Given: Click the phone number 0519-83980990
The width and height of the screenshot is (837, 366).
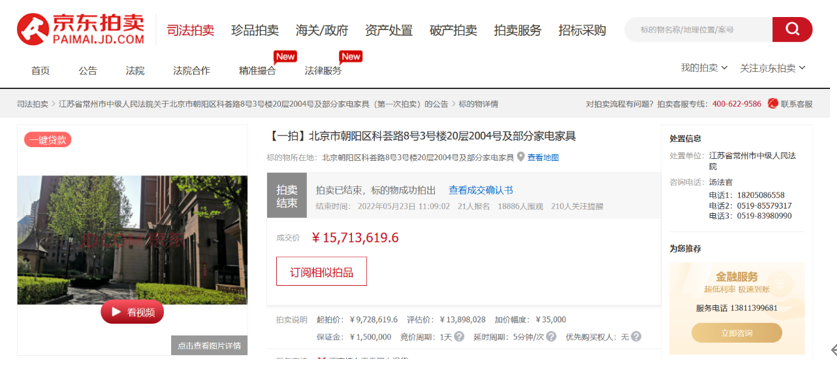Looking at the screenshot, I should tap(764, 216).
